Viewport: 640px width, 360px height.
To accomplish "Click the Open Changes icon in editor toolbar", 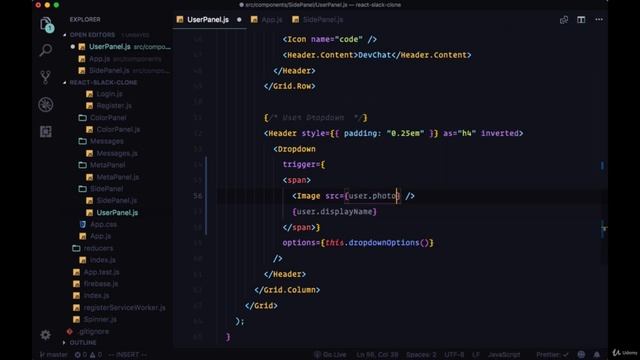I will point(564,20).
